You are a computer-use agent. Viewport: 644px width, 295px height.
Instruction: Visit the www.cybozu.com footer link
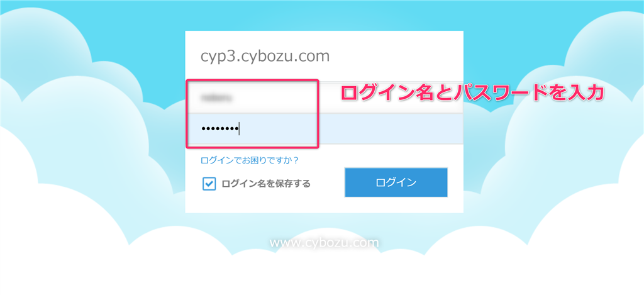[x=324, y=243]
